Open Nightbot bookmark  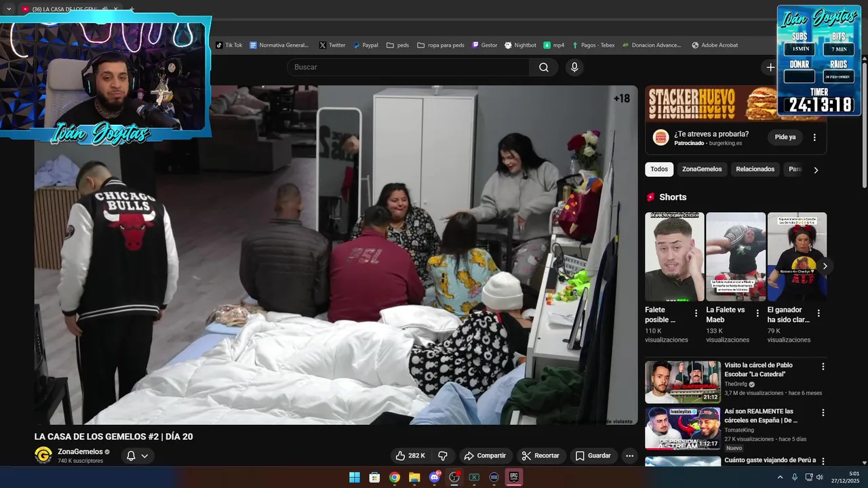point(520,45)
